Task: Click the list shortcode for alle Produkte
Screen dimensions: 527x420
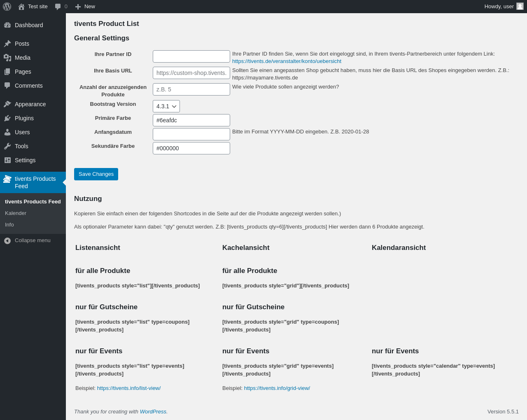Action: (138, 286)
